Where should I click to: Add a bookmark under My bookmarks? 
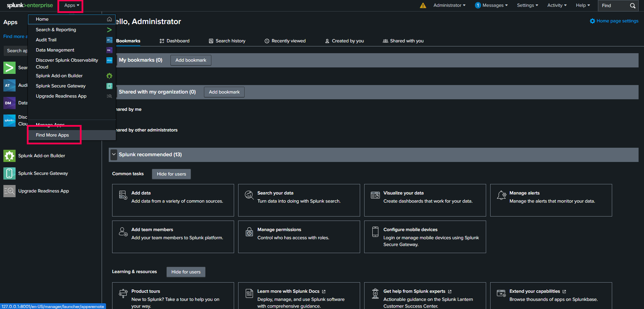pos(191,60)
